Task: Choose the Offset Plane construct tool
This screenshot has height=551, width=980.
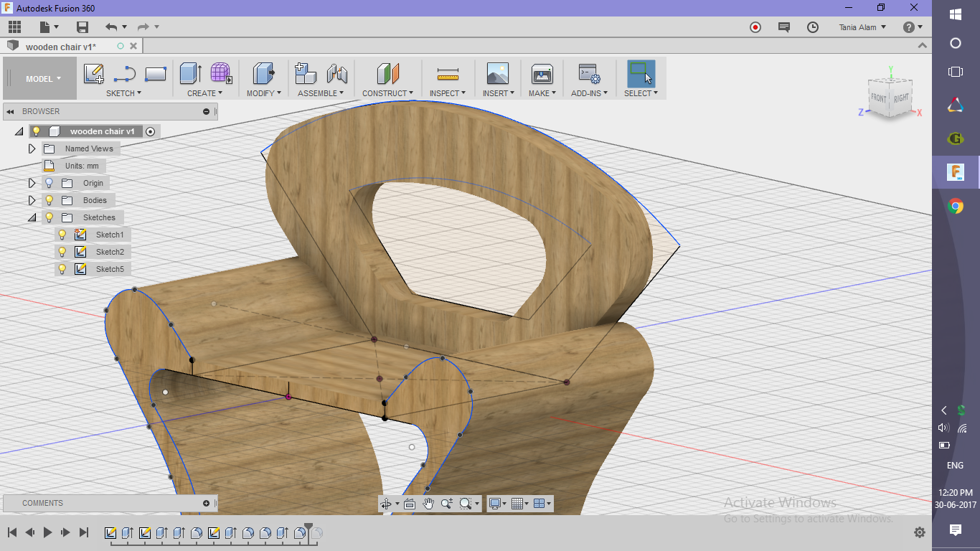Action: pos(387,73)
